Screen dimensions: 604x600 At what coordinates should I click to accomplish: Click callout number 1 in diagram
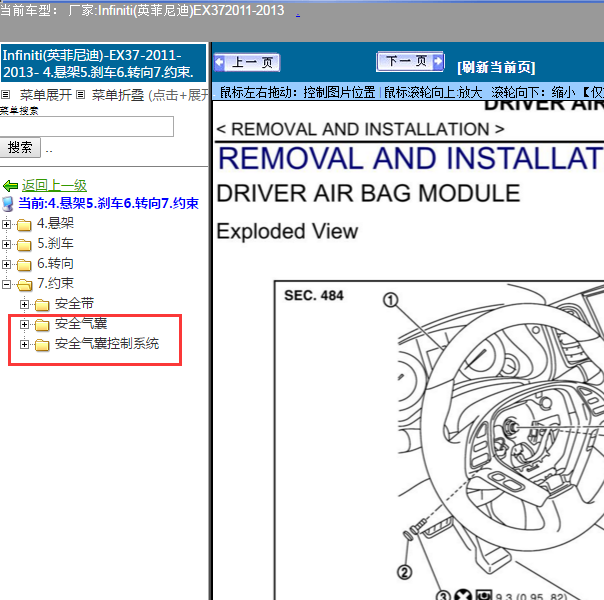tap(390, 300)
